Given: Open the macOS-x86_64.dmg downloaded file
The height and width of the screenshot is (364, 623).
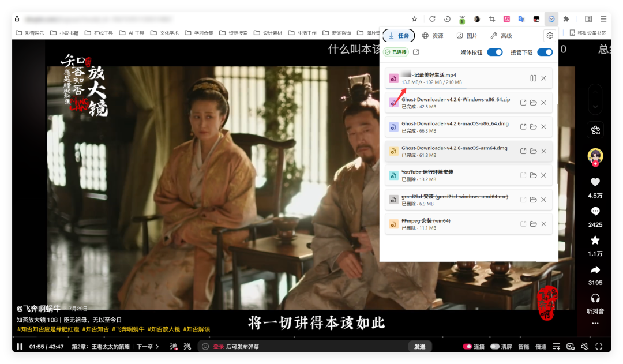Looking at the screenshot, I should (523, 127).
